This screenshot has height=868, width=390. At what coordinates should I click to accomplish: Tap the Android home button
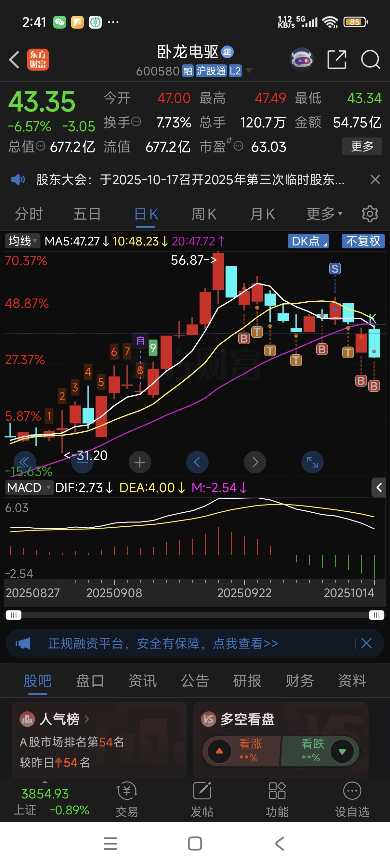click(x=195, y=844)
